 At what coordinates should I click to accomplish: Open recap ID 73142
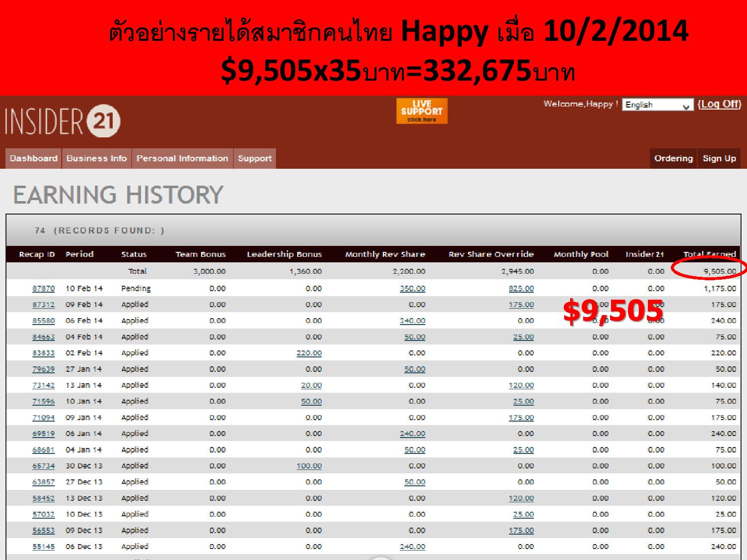pyautogui.click(x=43, y=385)
